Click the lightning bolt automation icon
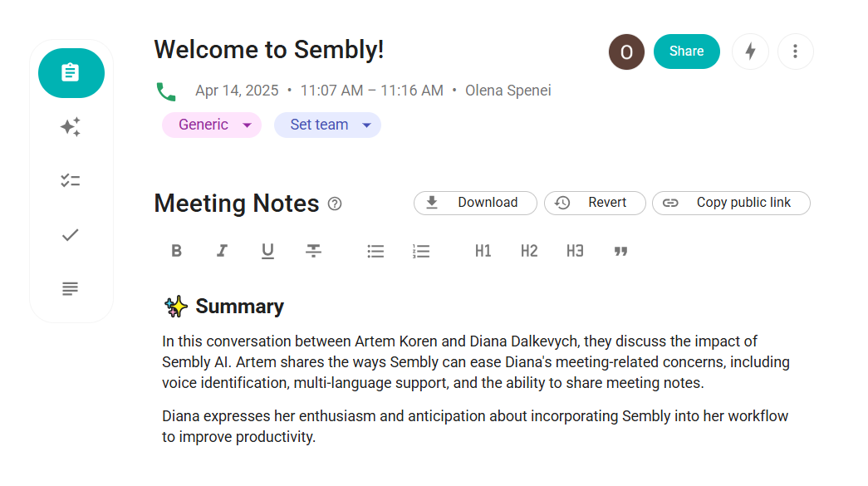This screenshot has height=486, width=868. [x=750, y=52]
